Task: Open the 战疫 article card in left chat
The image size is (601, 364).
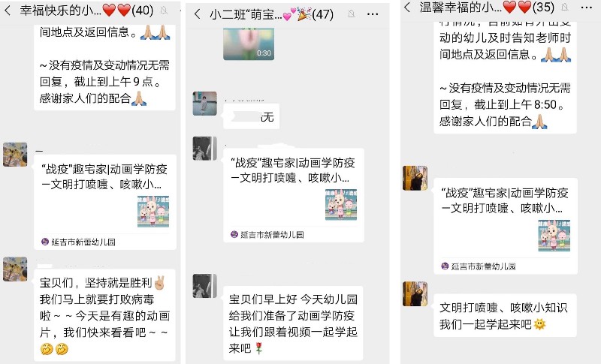Action: pyautogui.click(x=105, y=202)
